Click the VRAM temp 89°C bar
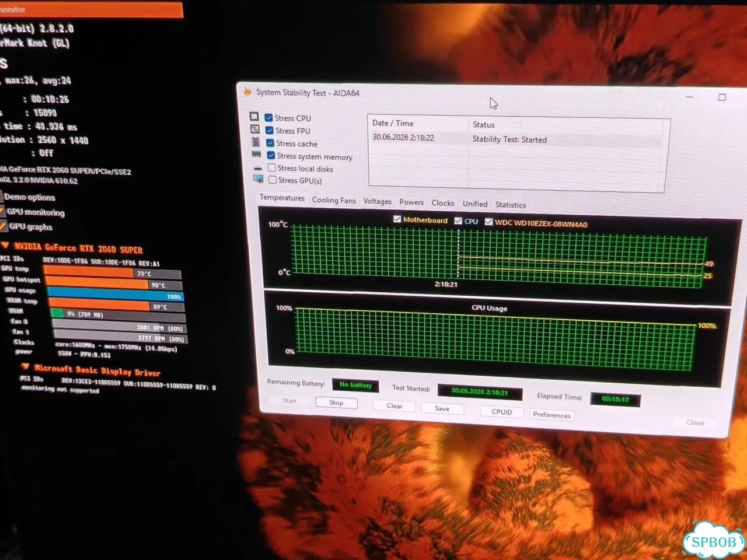This screenshot has height=560, width=747. point(116,306)
